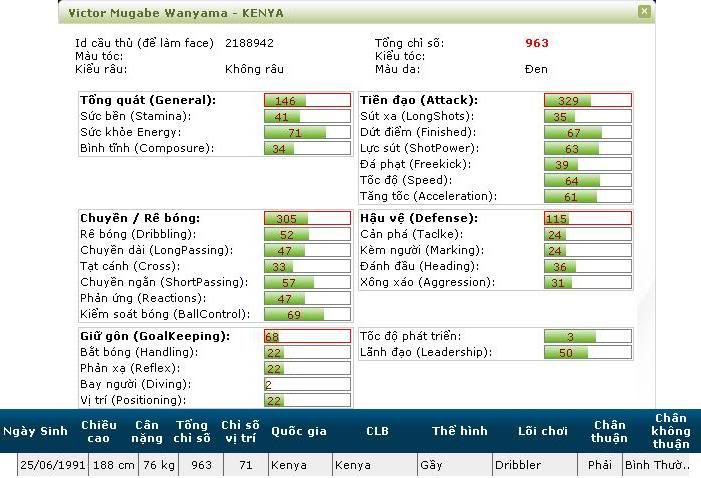Click the Tackle bar showing 24
This screenshot has width=701, height=478.
(x=588, y=234)
